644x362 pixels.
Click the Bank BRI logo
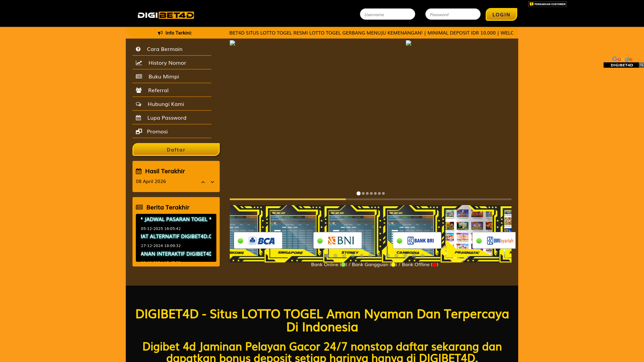[x=421, y=241]
